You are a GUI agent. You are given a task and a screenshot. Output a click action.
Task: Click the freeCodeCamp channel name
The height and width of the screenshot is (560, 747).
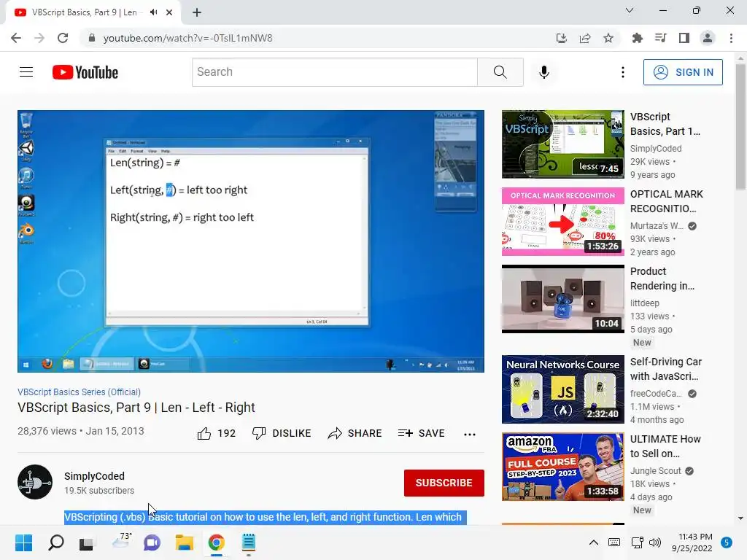[656, 394]
